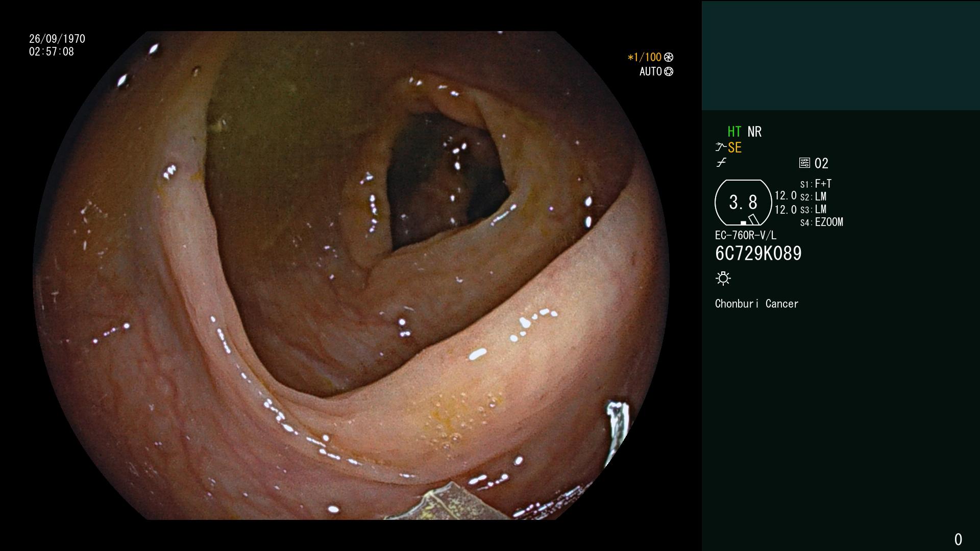Click the NR noise reduction label

point(754,132)
